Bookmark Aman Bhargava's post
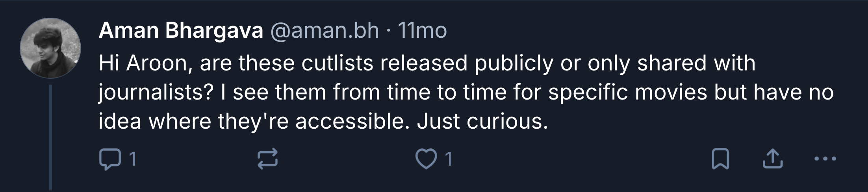Image resolution: width=868 pixels, height=192 pixels. pyautogui.click(x=720, y=160)
